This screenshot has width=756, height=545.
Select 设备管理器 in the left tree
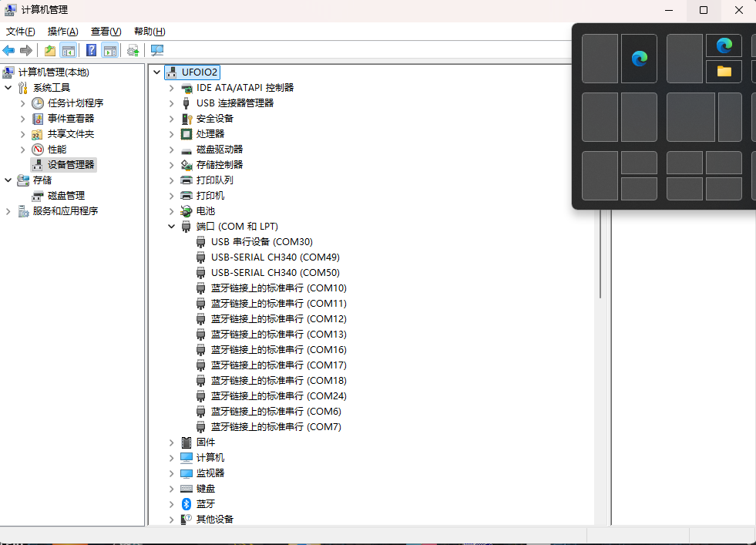70,165
